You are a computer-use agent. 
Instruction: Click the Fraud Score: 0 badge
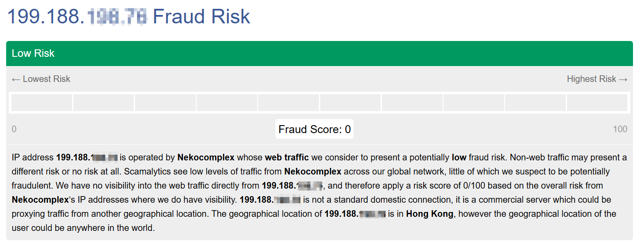(315, 129)
